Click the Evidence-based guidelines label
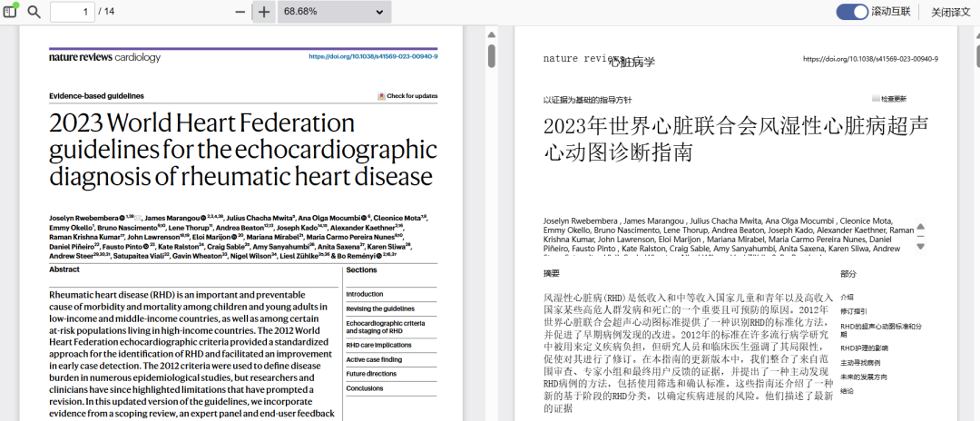The image size is (980, 421). pos(96,96)
